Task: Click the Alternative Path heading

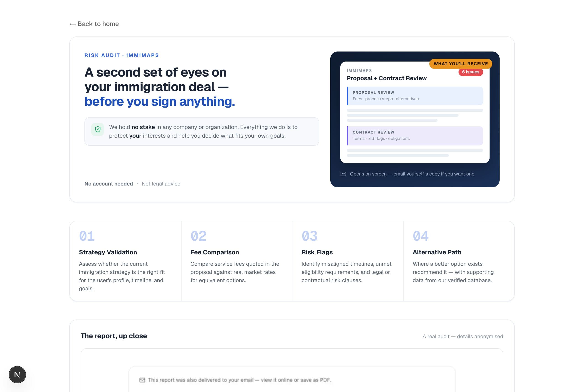Action: click(437, 252)
